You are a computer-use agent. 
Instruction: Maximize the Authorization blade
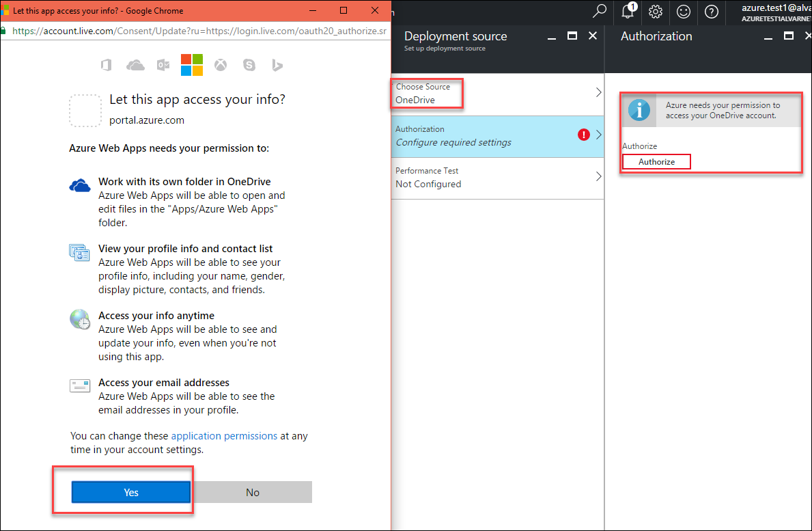[789, 36]
